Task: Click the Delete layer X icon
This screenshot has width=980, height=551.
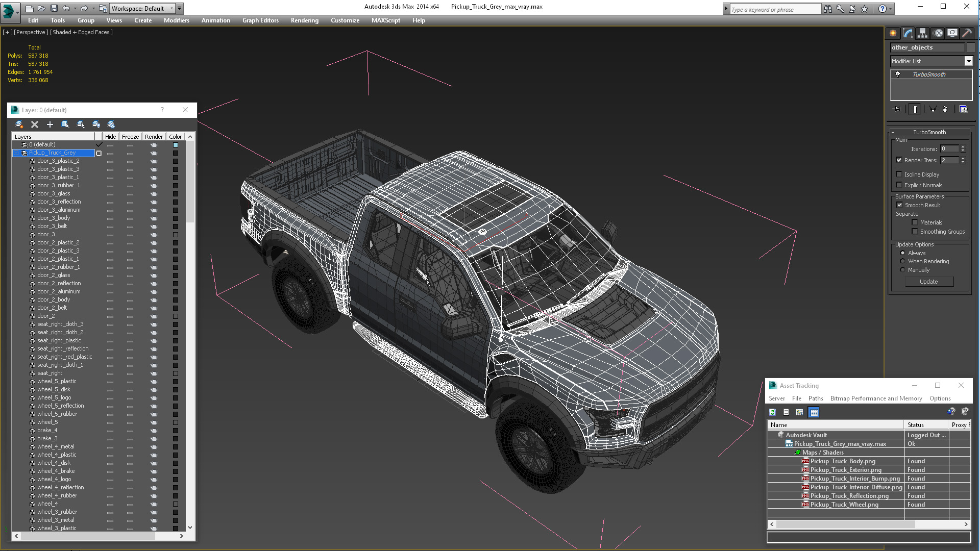Action: coord(35,124)
